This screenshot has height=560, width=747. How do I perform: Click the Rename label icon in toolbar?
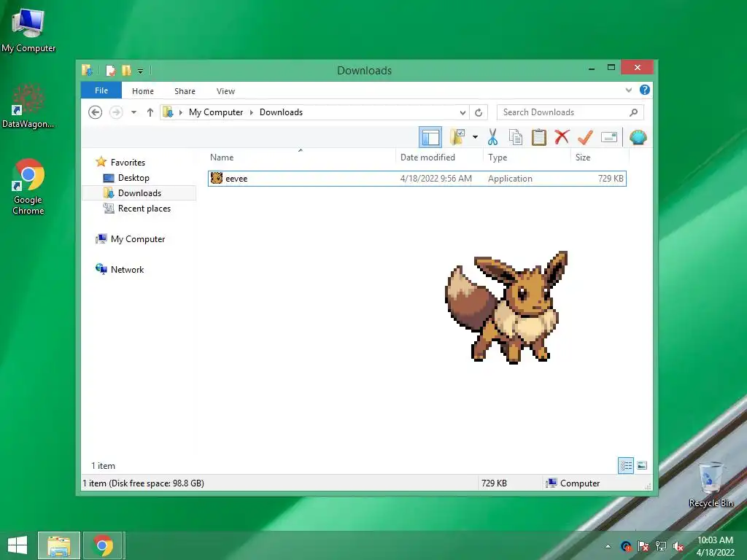click(609, 137)
